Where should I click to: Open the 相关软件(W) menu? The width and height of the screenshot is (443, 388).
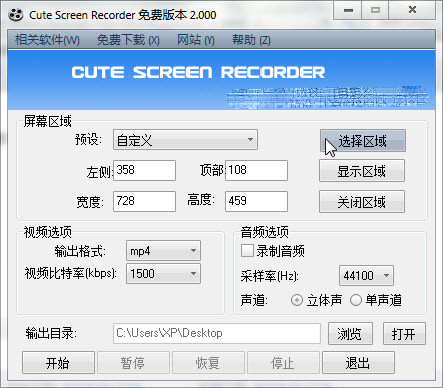coord(47,40)
